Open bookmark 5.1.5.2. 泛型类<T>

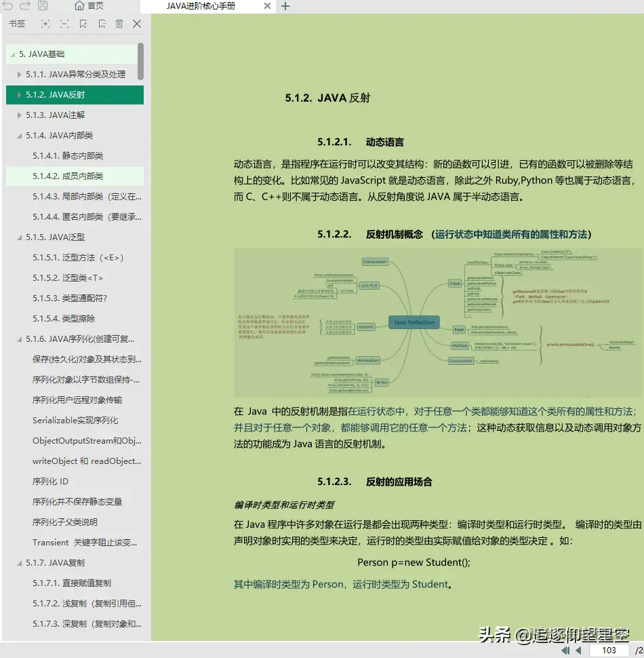(68, 278)
